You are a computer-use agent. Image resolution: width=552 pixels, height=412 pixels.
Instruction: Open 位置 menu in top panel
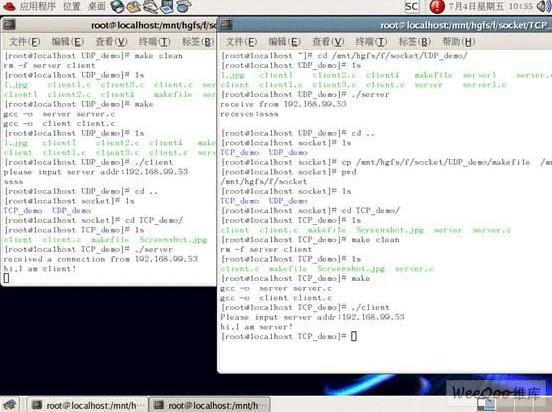tap(72, 6)
